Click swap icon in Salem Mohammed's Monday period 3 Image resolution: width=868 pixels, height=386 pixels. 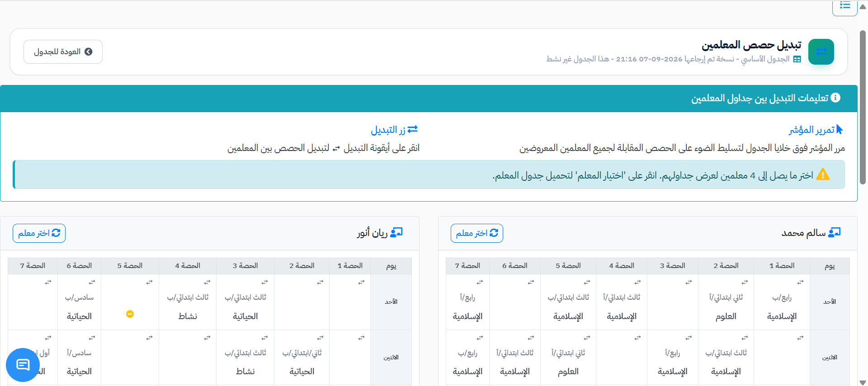point(689,338)
